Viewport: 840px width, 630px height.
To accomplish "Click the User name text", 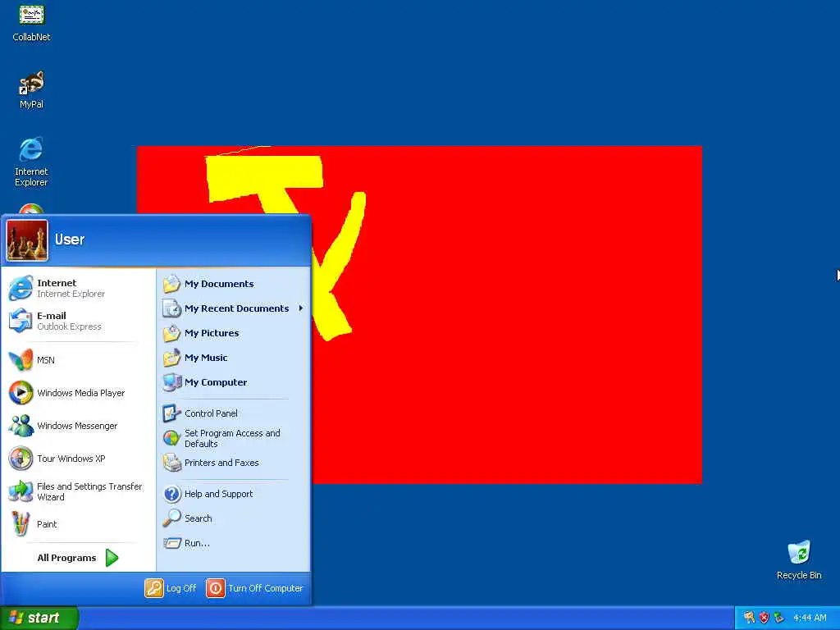I will 70,240.
